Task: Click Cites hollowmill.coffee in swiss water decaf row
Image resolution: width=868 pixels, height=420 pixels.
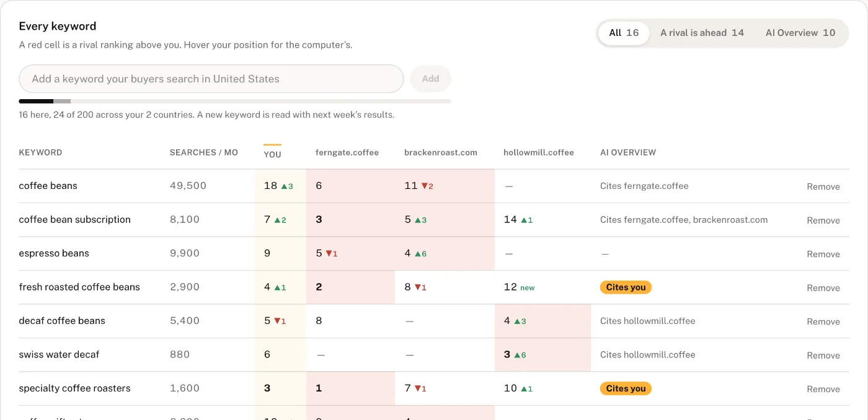Action: click(648, 355)
